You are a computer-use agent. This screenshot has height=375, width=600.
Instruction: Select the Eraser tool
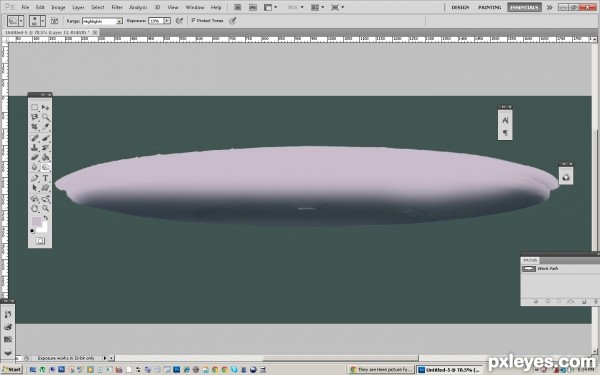pos(34,157)
